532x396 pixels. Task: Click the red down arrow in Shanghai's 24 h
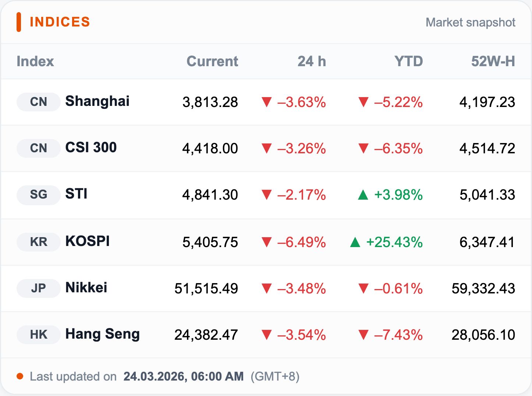coord(266,102)
